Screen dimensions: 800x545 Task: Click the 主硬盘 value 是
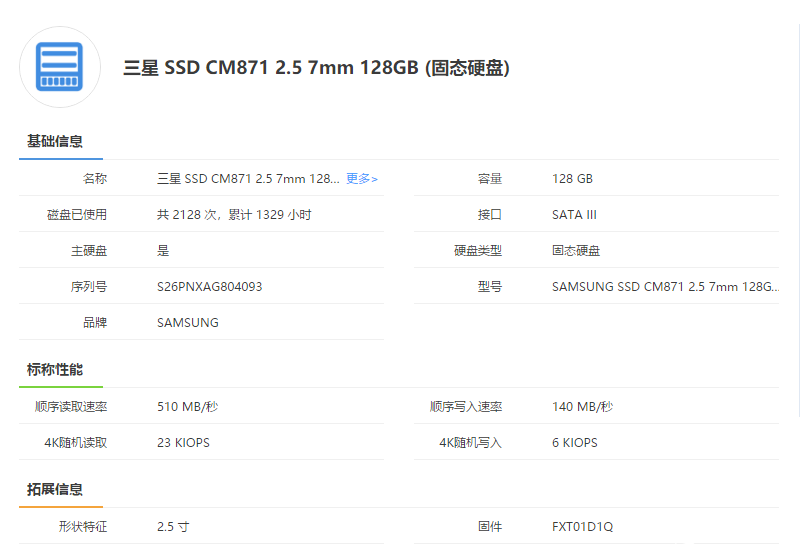163,251
